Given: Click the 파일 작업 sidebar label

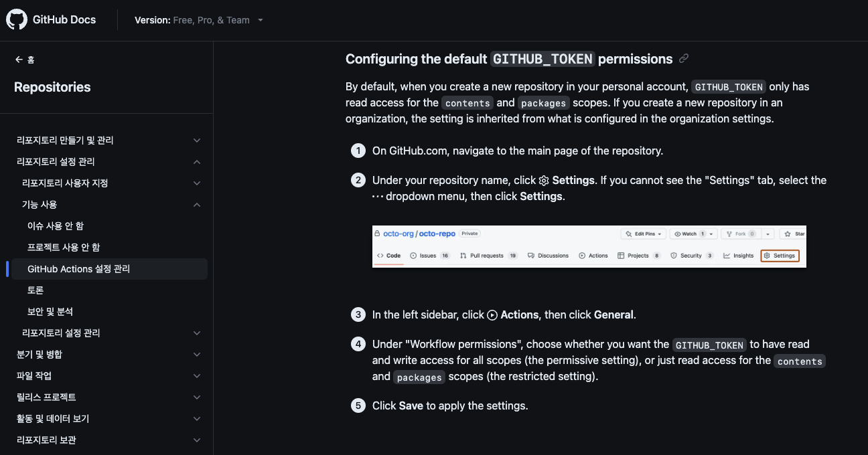Looking at the screenshot, I should pyautogui.click(x=34, y=376).
